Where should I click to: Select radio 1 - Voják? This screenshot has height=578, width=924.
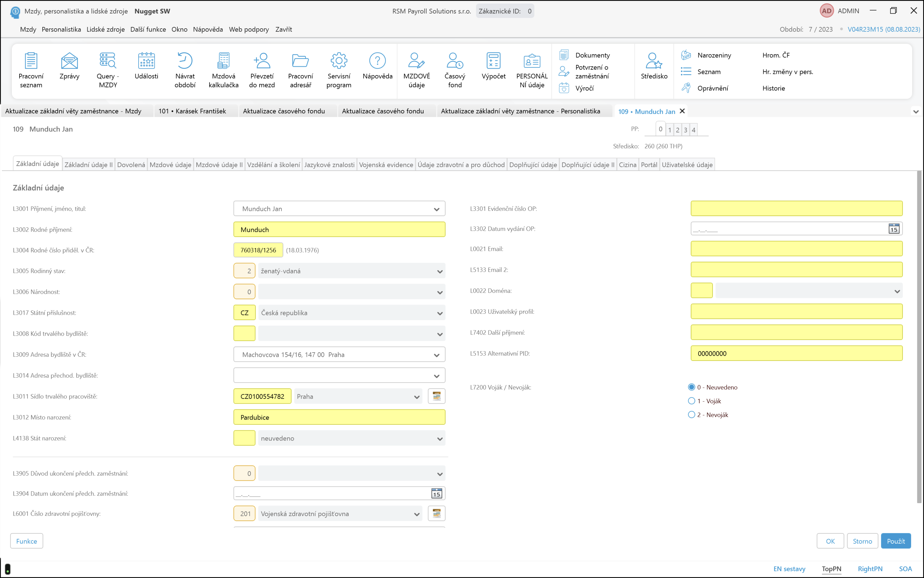tap(691, 401)
